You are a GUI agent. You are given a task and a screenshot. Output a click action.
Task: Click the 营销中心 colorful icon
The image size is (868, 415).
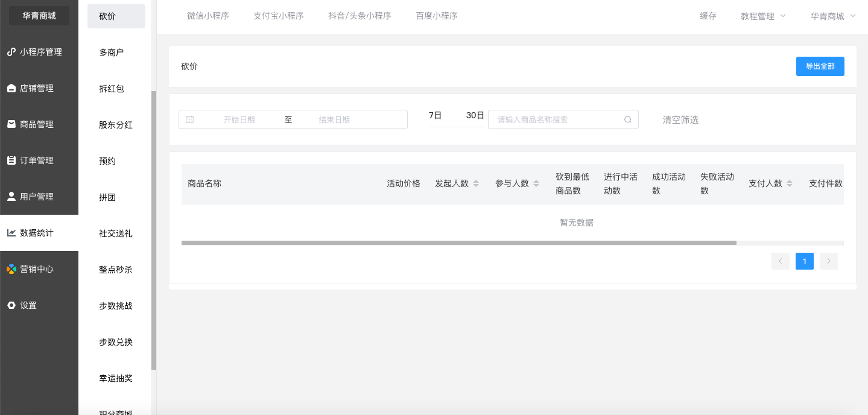(11, 269)
